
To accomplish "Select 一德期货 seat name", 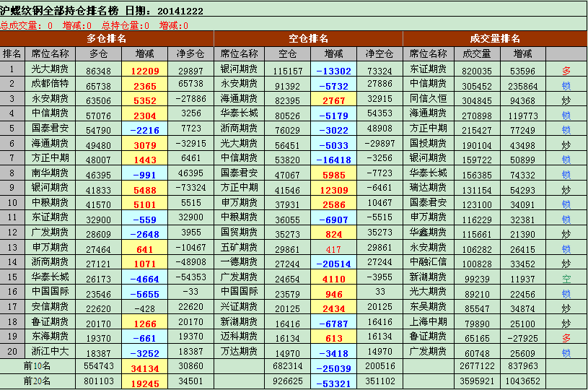I will pyautogui.click(x=239, y=262).
